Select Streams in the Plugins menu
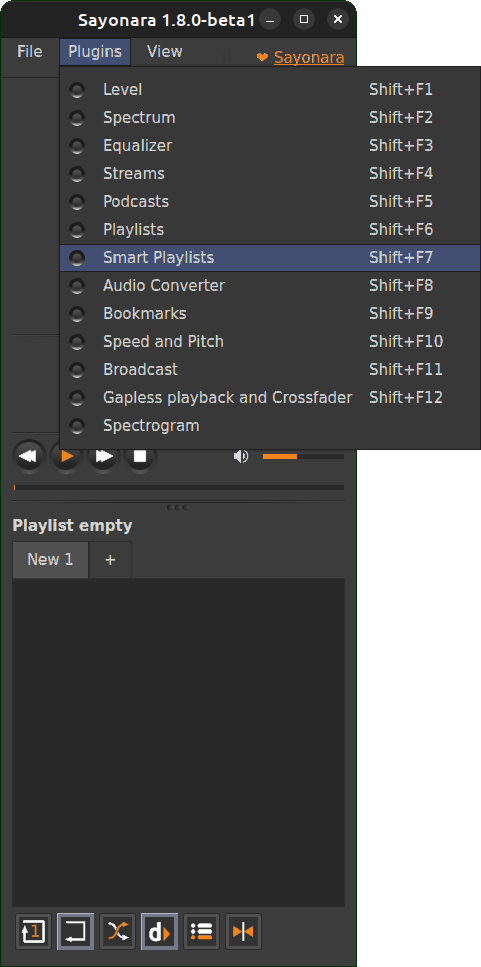 click(x=270, y=173)
